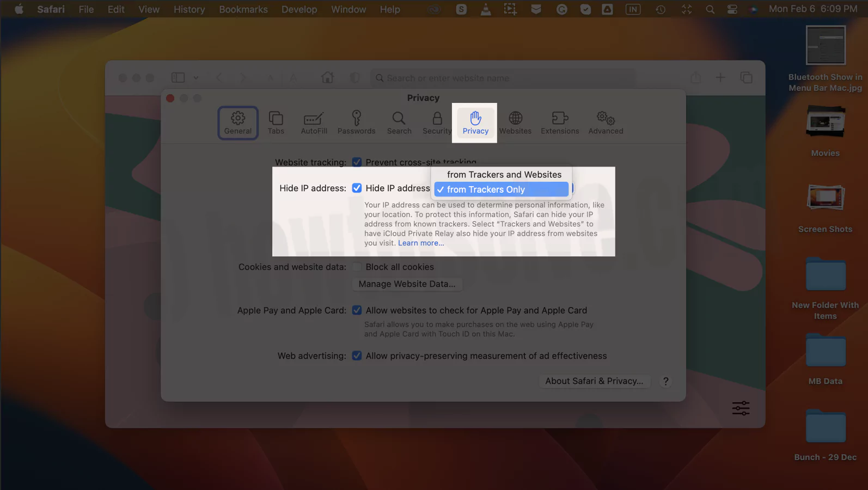Focus the Search or enter website name field
This screenshot has height=490, width=868.
coord(503,78)
